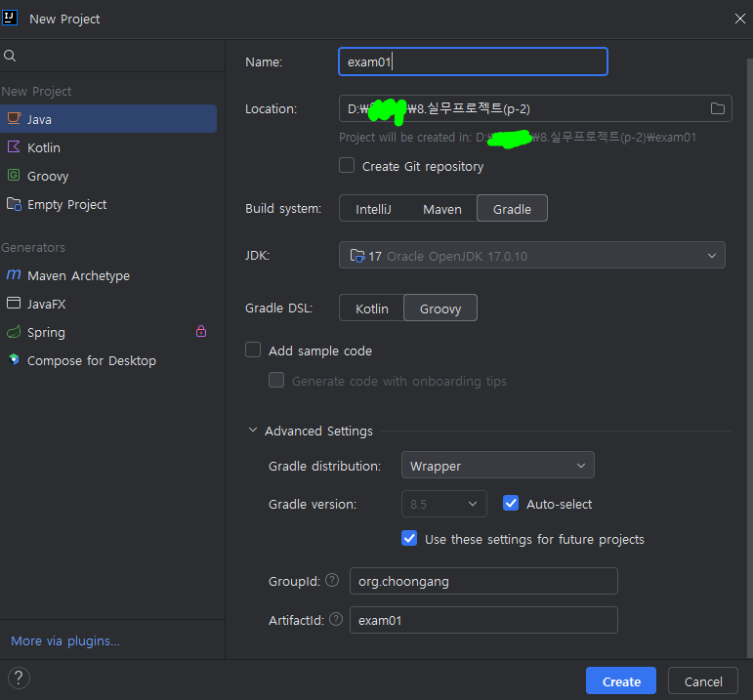
Task: Click the Java coffee cup icon
Action: pyautogui.click(x=14, y=118)
